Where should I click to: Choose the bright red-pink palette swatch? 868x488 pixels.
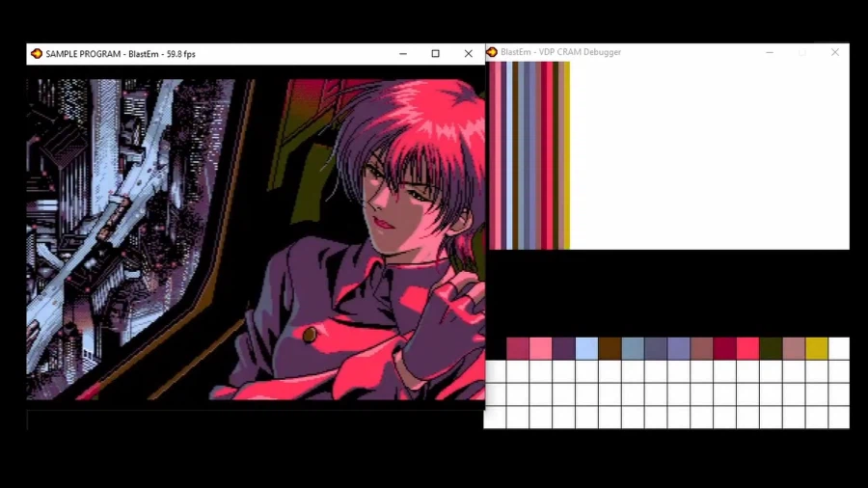coord(747,348)
